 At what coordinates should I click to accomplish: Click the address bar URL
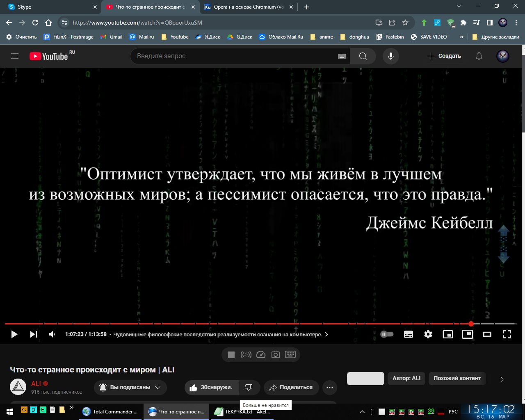click(x=137, y=23)
